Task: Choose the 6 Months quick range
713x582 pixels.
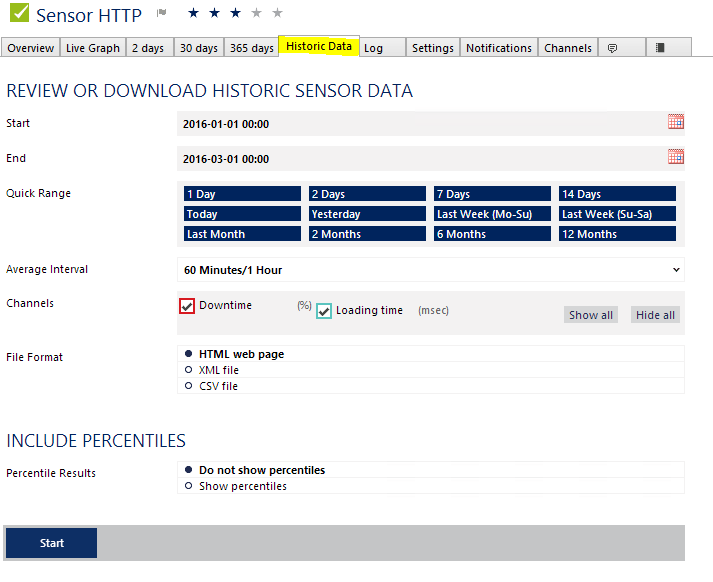Action: click(x=492, y=234)
